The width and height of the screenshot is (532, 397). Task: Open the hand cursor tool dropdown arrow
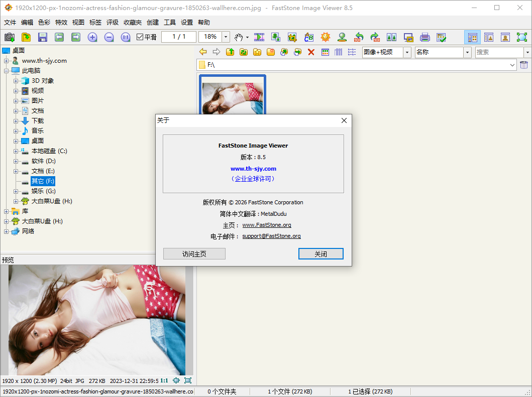pos(247,37)
